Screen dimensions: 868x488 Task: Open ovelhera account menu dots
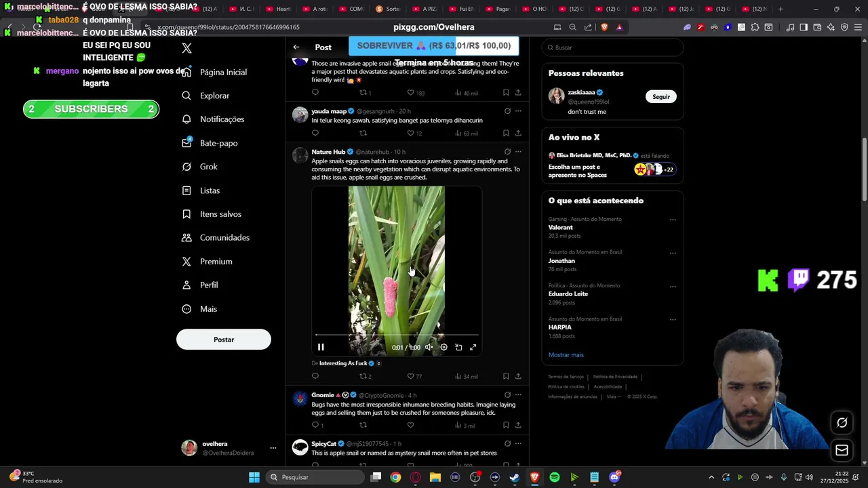[x=273, y=448]
